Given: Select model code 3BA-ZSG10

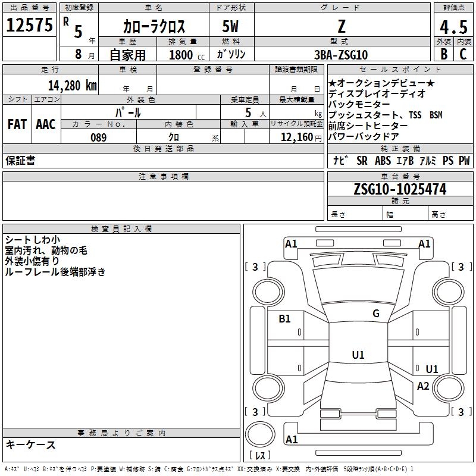Looking at the screenshot, I should pos(341,55).
